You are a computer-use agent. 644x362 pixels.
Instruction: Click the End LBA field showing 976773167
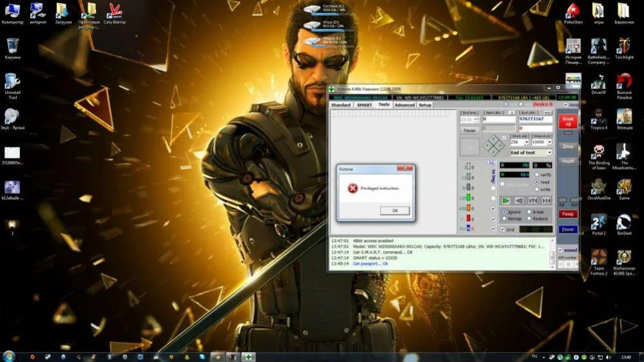click(x=535, y=119)
